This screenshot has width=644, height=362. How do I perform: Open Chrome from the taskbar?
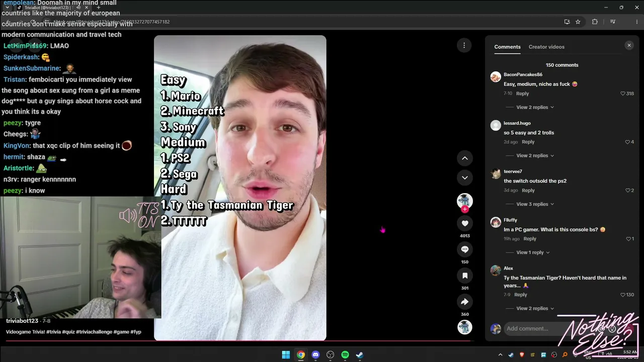click(x=300, y=355)
